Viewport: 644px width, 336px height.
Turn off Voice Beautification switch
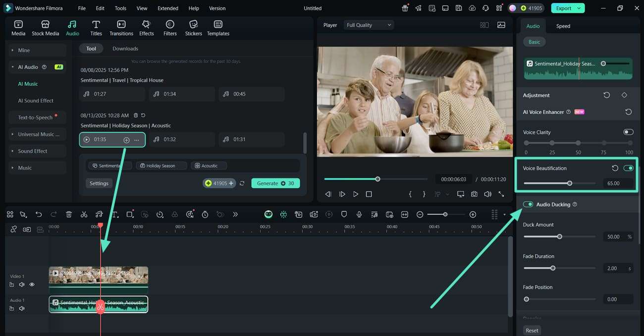[x=628, y=168]
